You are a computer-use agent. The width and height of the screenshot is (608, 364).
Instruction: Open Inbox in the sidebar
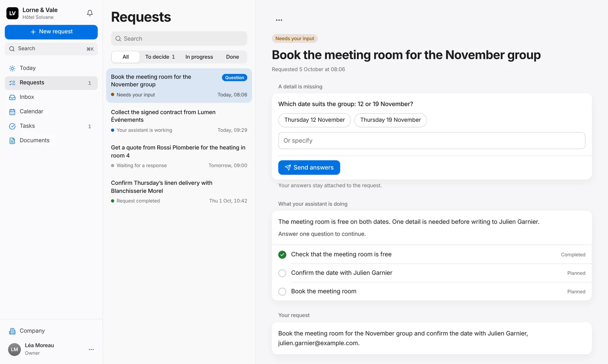click(51, 97)
